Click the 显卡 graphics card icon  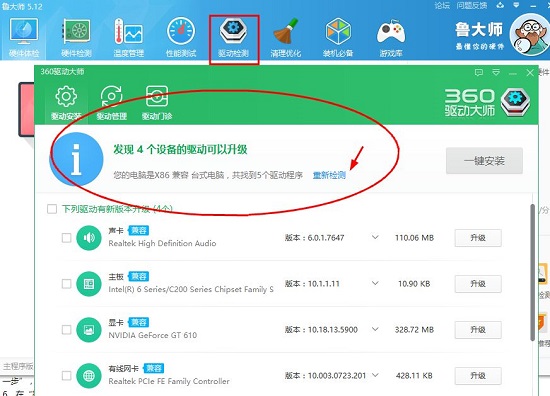[89, 330]
